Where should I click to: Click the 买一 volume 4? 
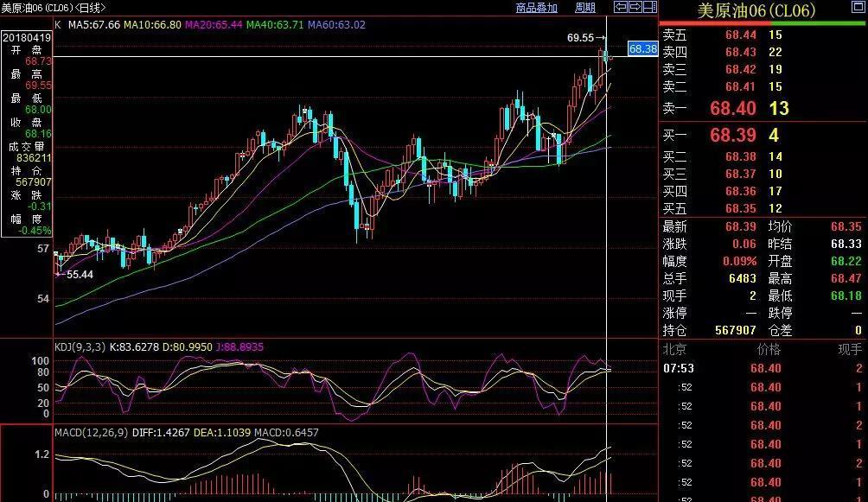[x=774, y=135]
